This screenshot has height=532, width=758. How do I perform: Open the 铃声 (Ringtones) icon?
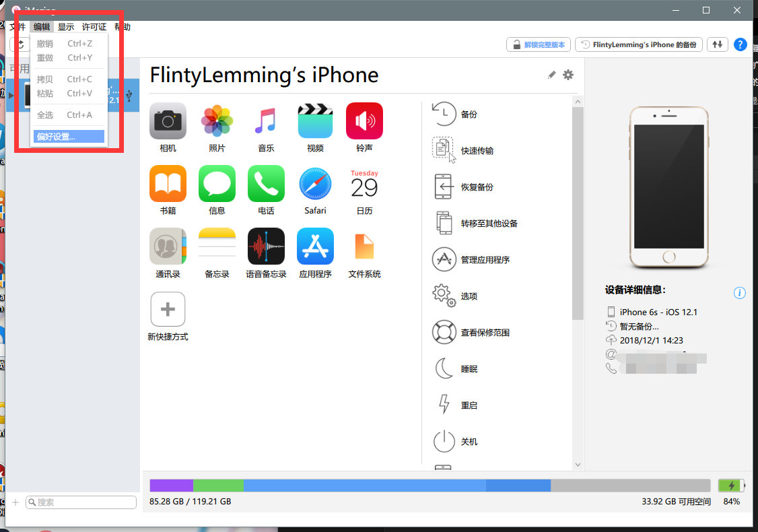[364, 121]
